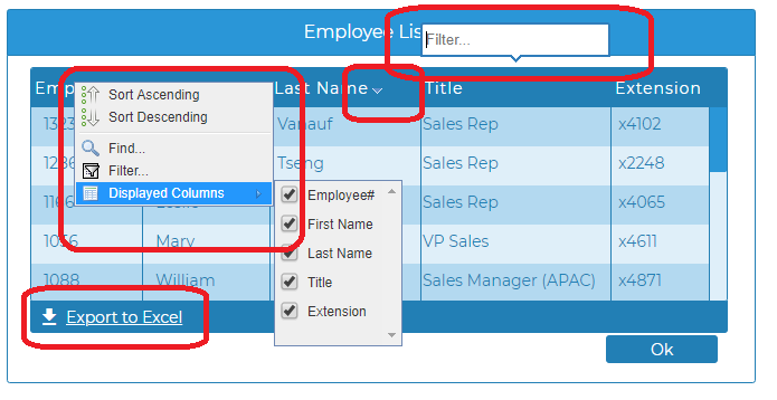
Task: Select Find... in the context menu
Action: point(127,148)
